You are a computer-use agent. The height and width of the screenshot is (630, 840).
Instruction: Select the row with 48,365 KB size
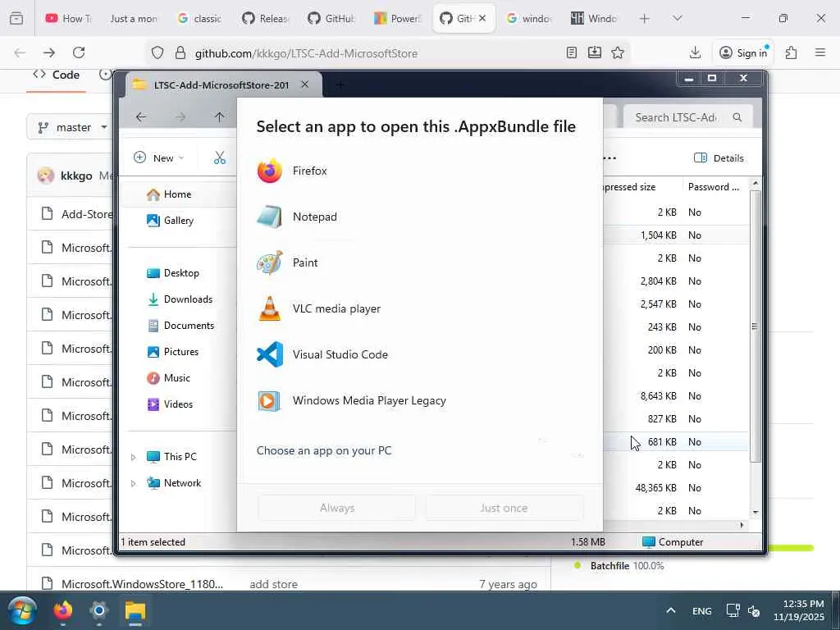pyautogui.click(x=675, y=488)
